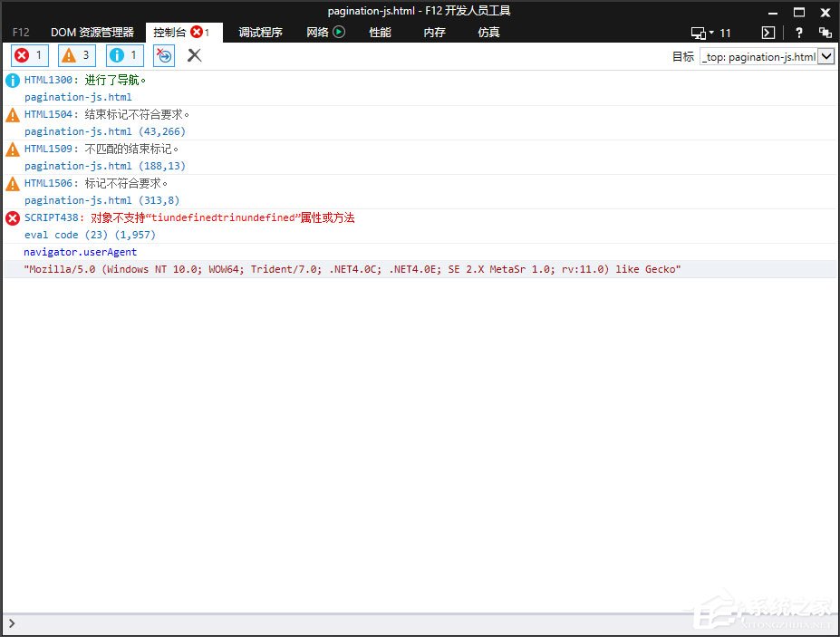Open the console launcher icon near help
This screenshot has width=840, height=637.
tap(767, 32)
